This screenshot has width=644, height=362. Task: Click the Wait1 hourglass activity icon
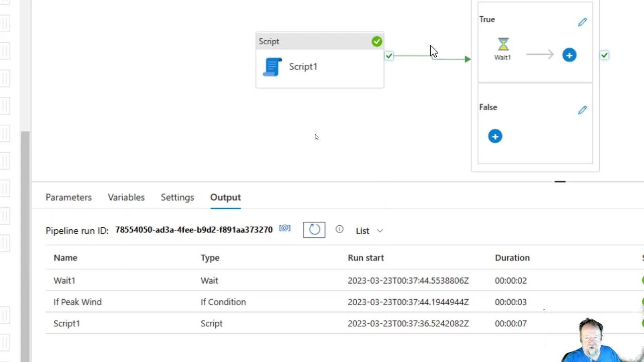pyautogui.click(x=503, y=44)
